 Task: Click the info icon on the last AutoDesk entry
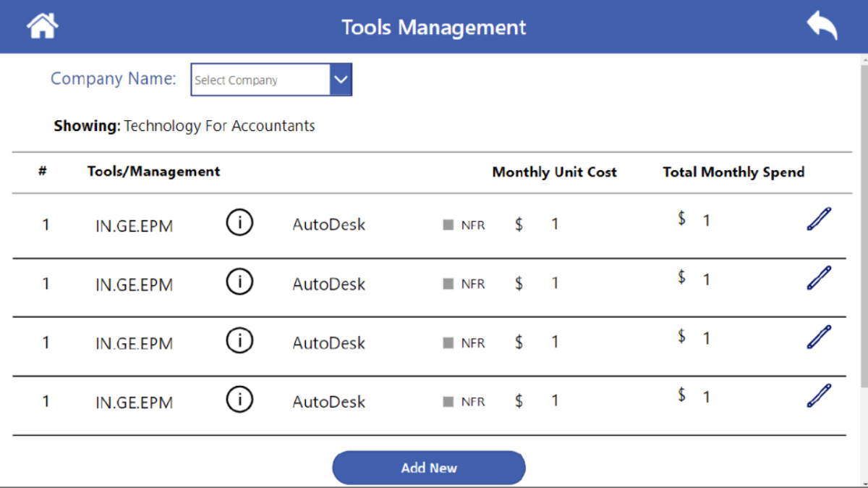(x=239, y=399)
